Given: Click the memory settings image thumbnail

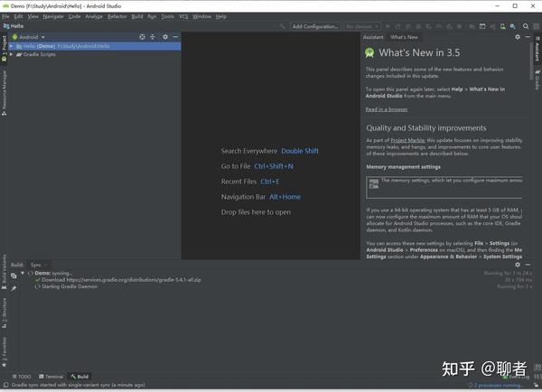Looking at the screenshot, I should 374,183.
